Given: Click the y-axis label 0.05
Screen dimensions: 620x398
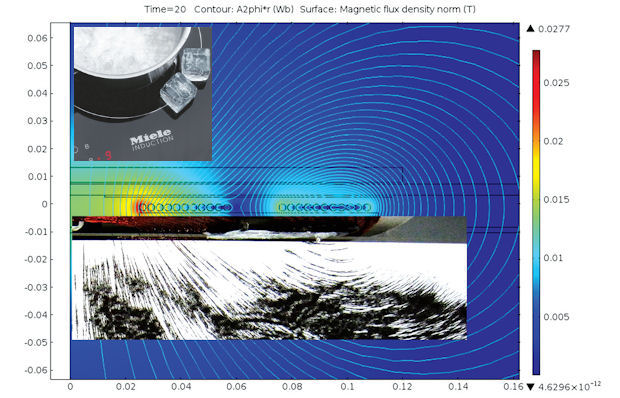Looking at the screenshot, I should coord(37,66).
